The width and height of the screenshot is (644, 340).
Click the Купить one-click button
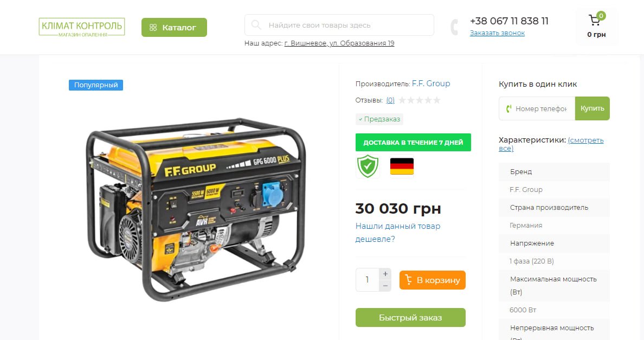593,108
